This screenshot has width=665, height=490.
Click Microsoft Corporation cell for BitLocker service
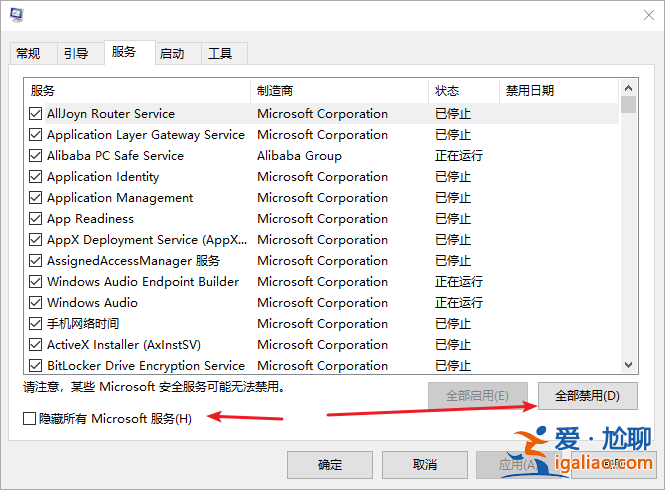coord(322,366)
